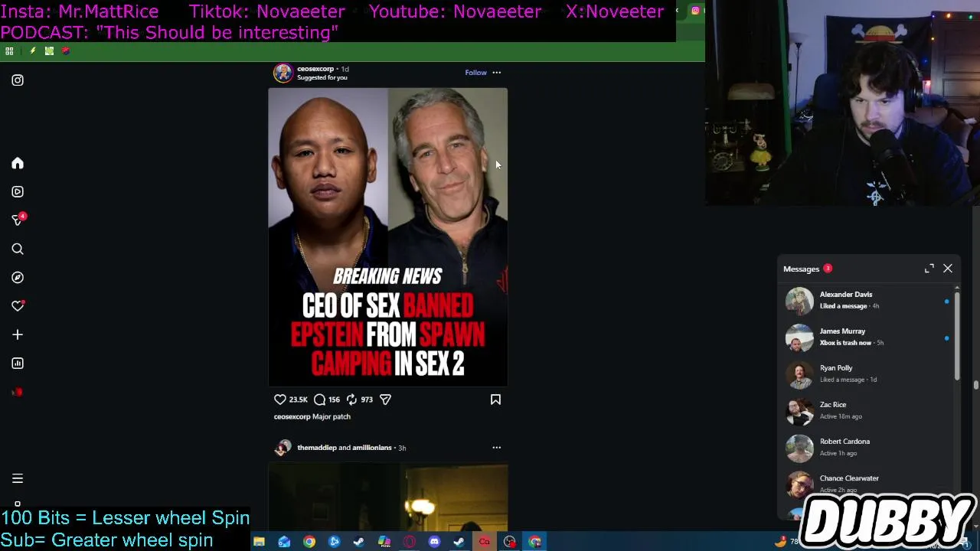Click Robert Cardona avatar
Screen dimensions: 980x551
tap(799, 448)
